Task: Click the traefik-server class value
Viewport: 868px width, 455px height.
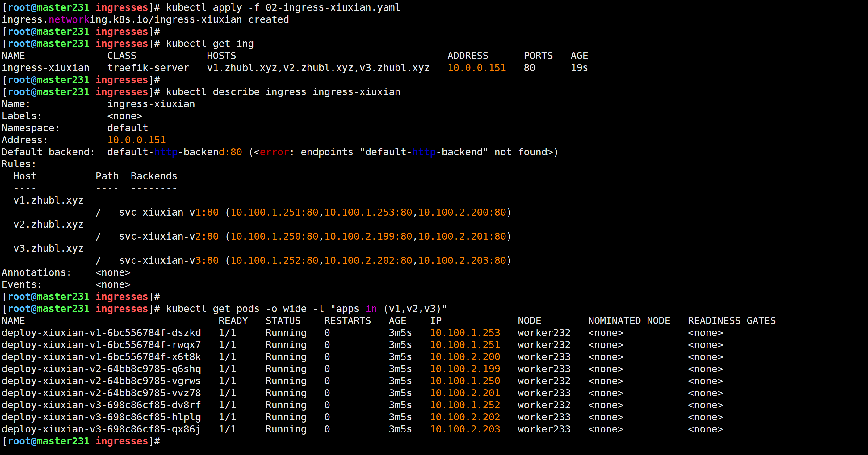Action: (x=148, y=68)
